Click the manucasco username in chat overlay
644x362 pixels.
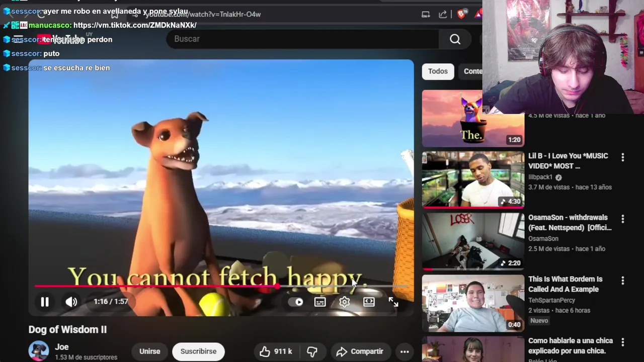(50, 25)
